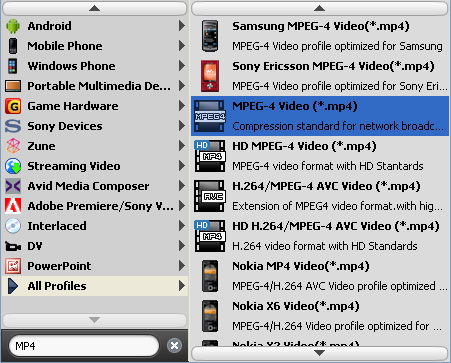Click "Compression standard for network broadc..." description
Image resolution: width=451 pixels, height=363 pixels.
(x=338, y=126)
